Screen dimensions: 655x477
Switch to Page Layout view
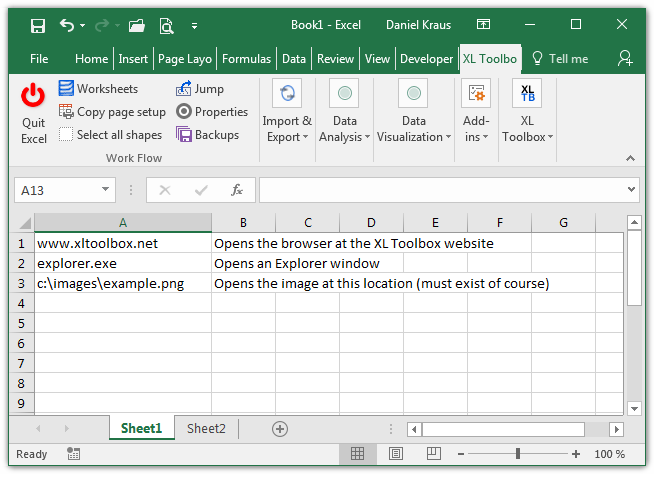(x=396, y=454)
